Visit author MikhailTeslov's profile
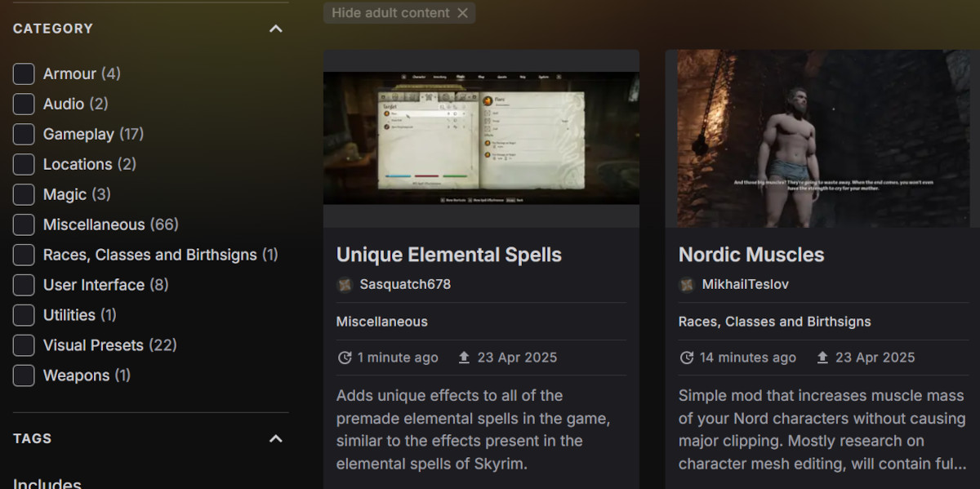This screenshot has height=489, width=980. 746,284
